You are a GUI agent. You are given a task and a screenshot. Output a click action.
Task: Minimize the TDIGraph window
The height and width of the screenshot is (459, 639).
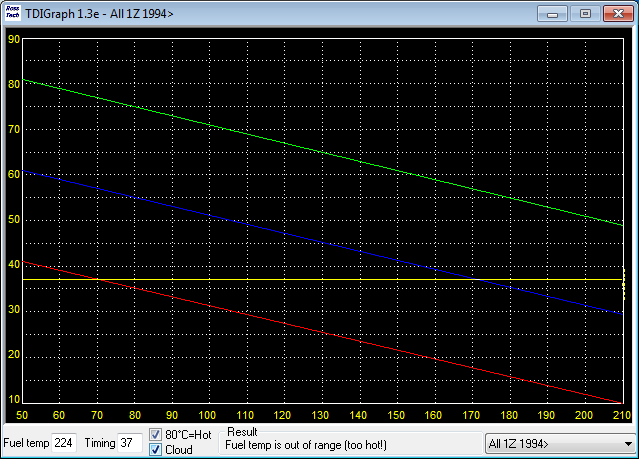point(553,13)
